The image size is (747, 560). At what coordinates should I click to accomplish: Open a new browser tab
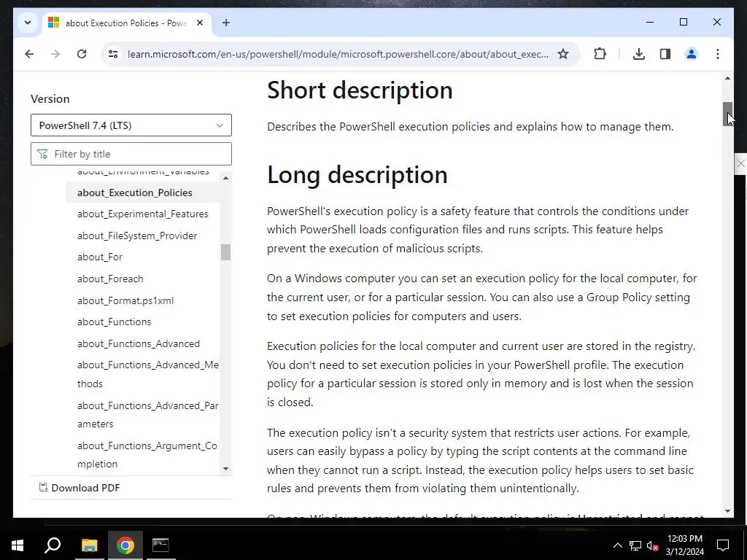(x=226, y=23)
